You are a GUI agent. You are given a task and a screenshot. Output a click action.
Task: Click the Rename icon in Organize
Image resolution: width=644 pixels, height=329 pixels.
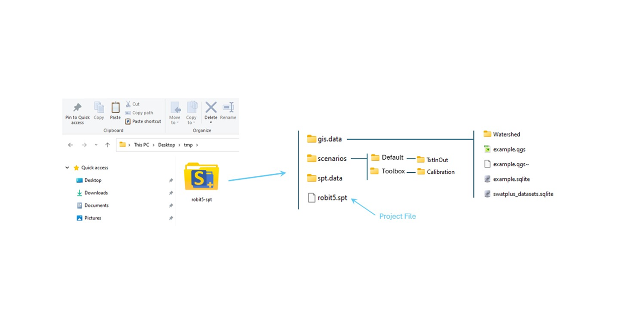coord(228,108)
